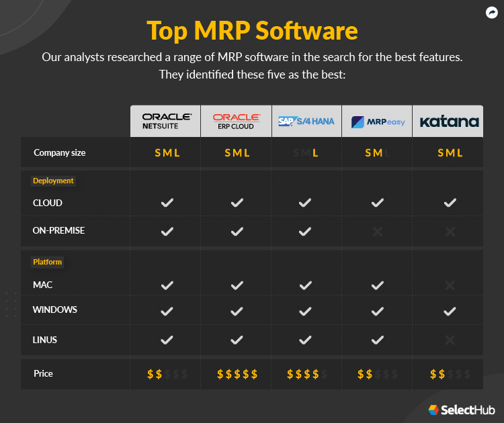Click Mac X mark for Katana
504x423 pixels.
coord(450,285)
